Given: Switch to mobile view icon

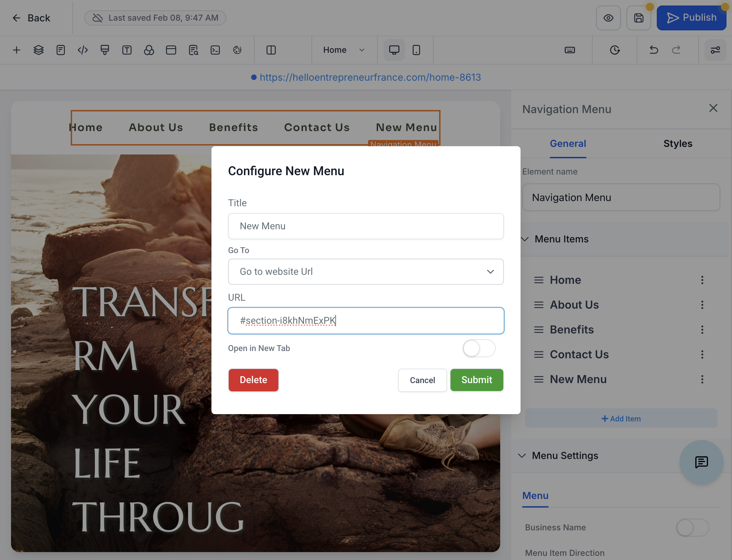Looking at the screenshot, I should (416, 50).
